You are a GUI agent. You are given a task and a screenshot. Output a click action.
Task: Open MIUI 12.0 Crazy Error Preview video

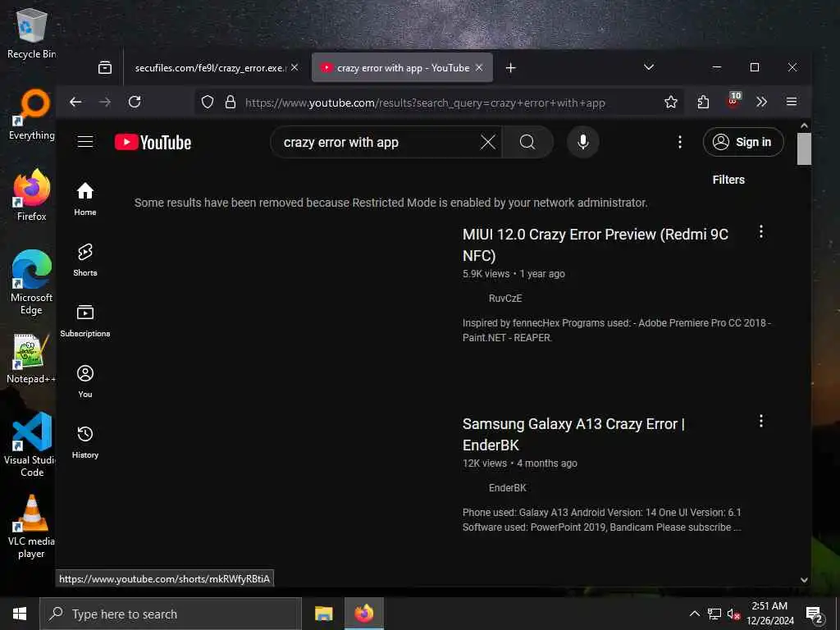pyautogui.click(x=596, y=244)
